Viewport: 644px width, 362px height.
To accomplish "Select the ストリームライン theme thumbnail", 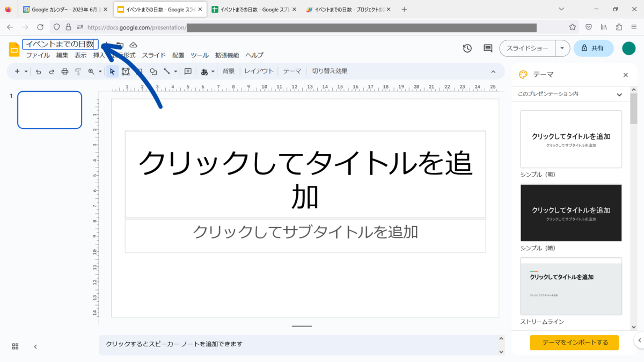I will 571,286.
